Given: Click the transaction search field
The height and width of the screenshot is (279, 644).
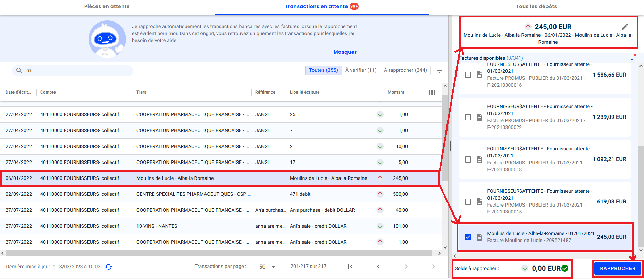Looking at the screenshot, I should pos(73,71).
